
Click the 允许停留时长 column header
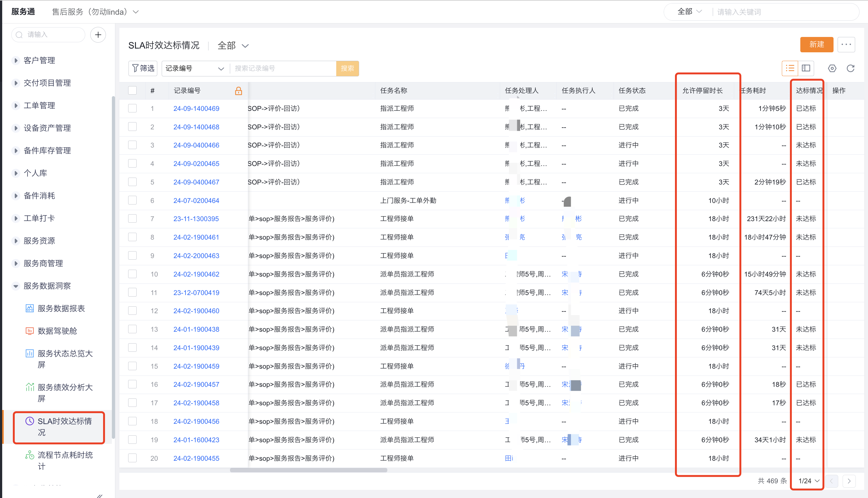tap(703, 91)
